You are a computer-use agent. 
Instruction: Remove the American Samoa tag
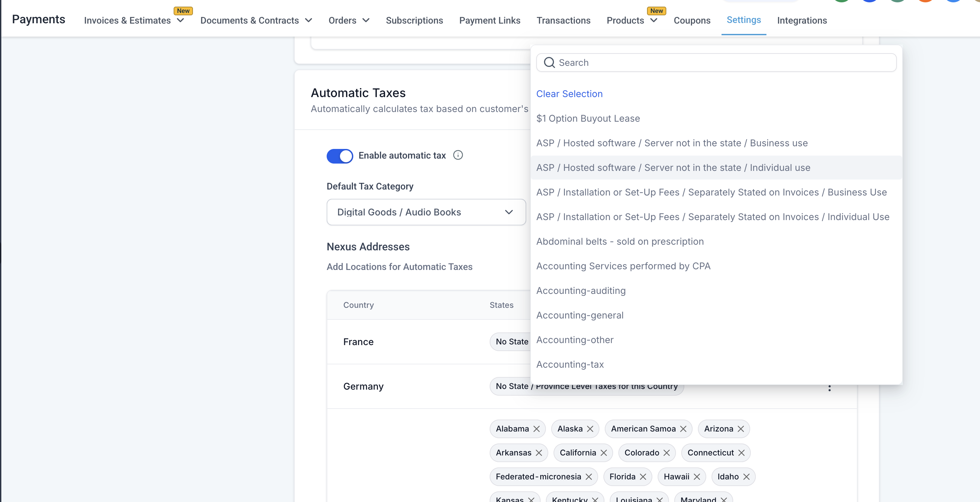tap(683, 429)
